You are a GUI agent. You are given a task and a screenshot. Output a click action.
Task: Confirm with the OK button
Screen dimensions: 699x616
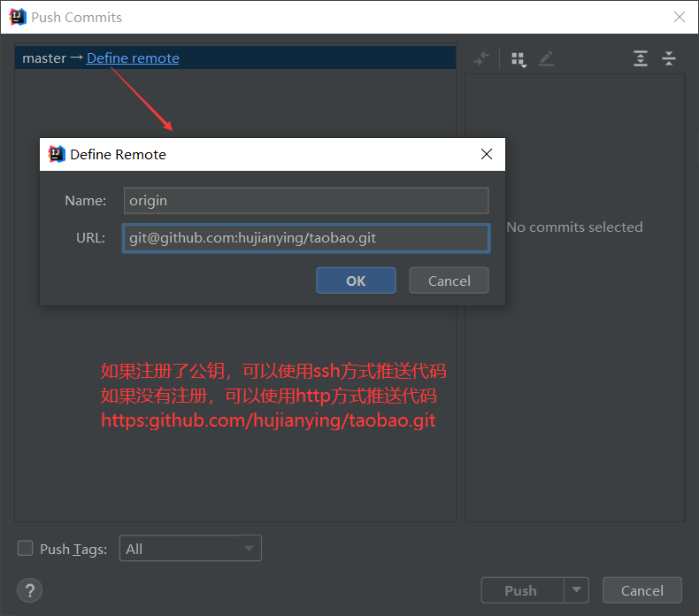click(x=356, y=281)
